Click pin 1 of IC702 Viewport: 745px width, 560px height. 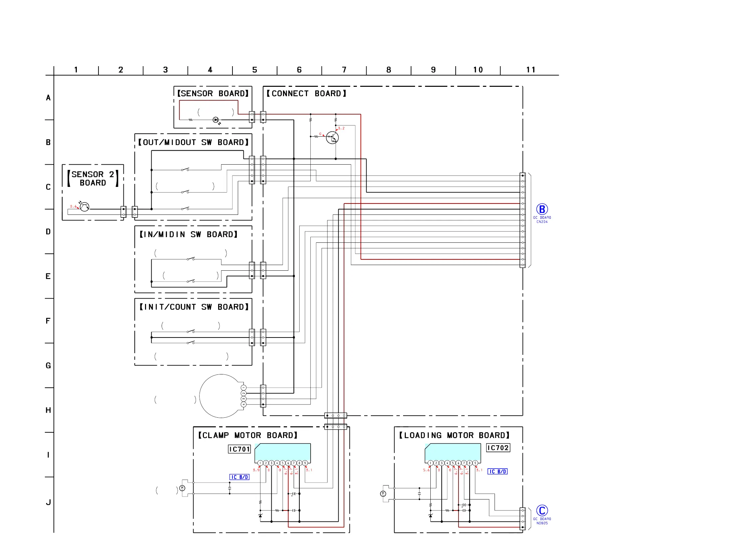click(x=430, y=463)
